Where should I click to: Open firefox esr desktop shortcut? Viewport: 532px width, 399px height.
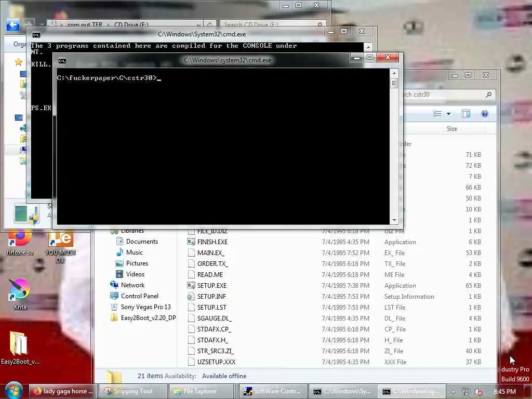20,243
